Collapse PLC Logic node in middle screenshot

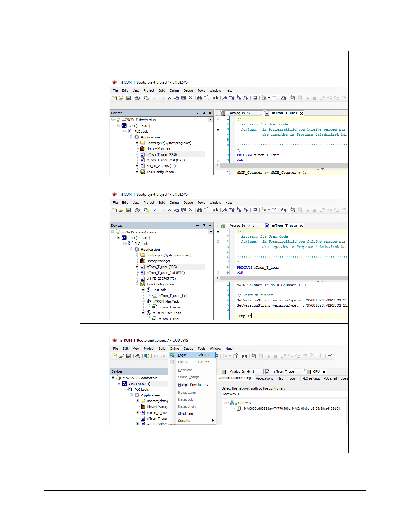point(125,243)
